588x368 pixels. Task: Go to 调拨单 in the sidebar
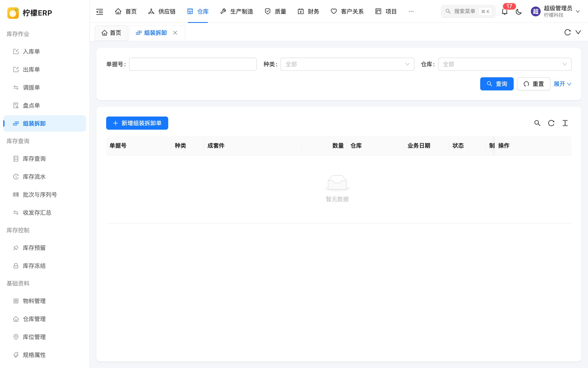tap(45, 88)
